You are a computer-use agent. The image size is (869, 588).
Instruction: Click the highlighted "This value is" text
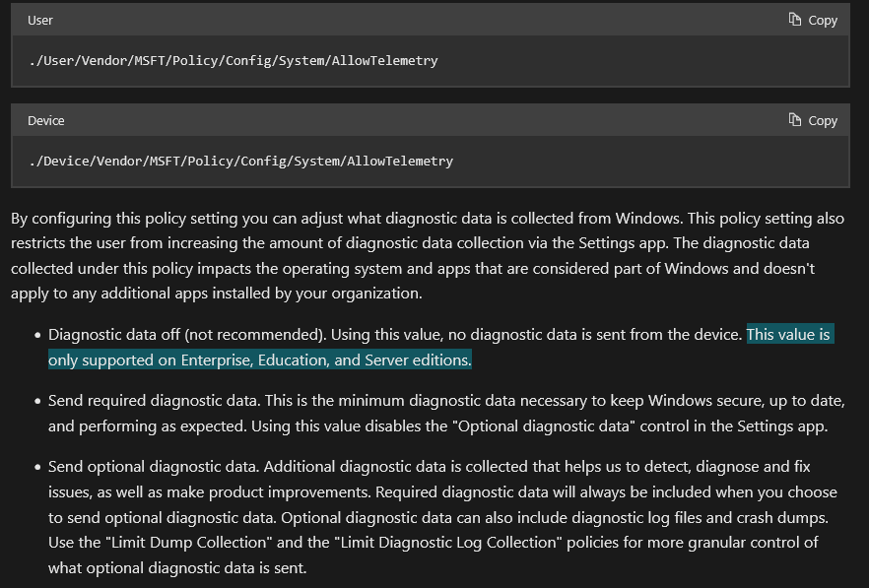tap(789, 335)
